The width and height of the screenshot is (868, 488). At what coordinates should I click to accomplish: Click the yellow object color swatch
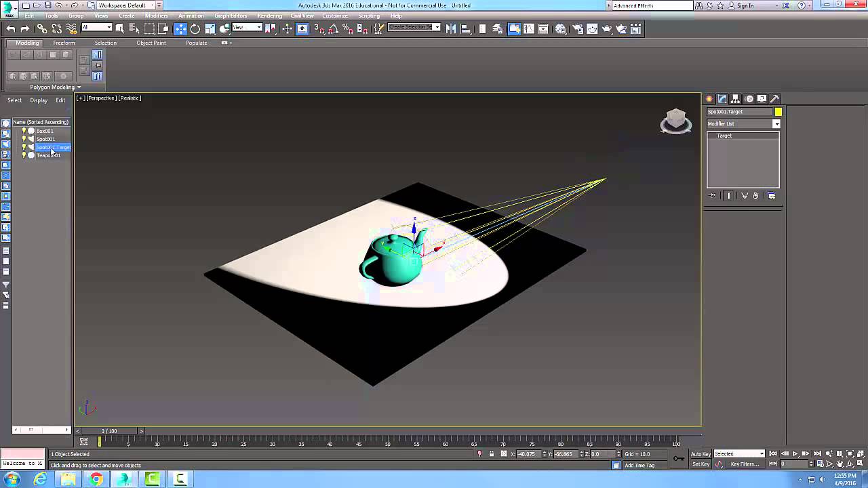point(778,112)
